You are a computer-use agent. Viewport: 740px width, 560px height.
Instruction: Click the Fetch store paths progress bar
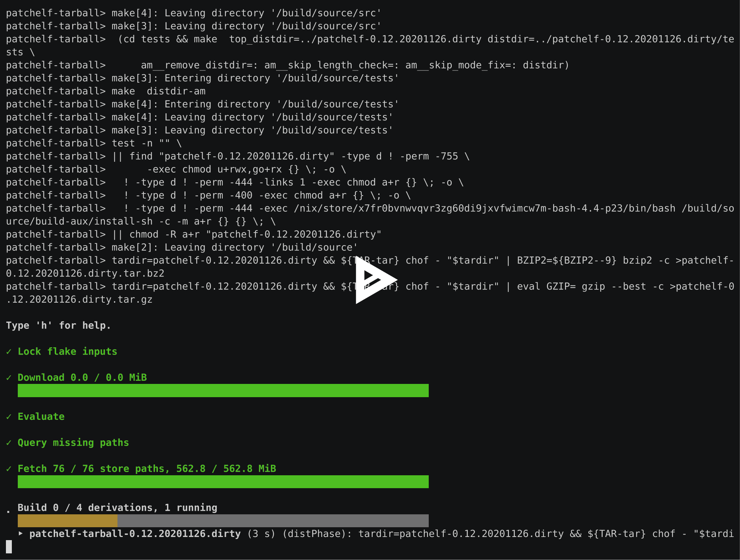tap(223, 482)
